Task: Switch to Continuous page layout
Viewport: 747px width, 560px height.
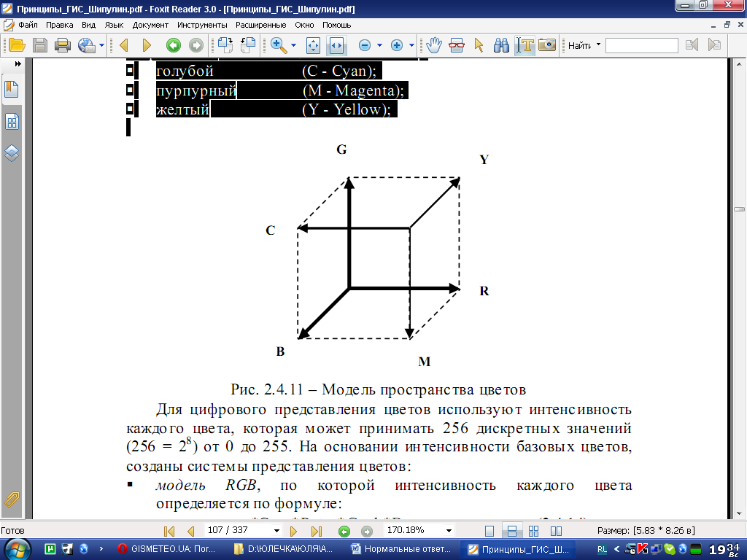Action: [x=511, y=531]
